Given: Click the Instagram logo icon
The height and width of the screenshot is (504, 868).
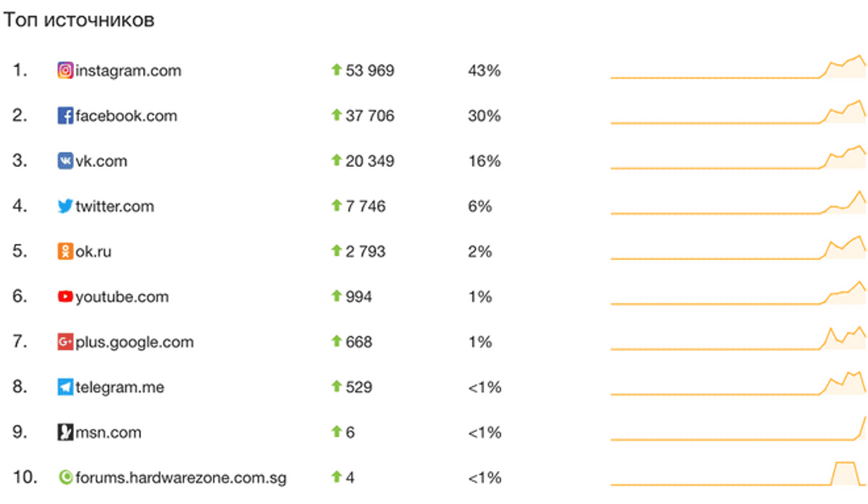Looking at the screenshot, I should pyautogui.click(x=65, y=70).
